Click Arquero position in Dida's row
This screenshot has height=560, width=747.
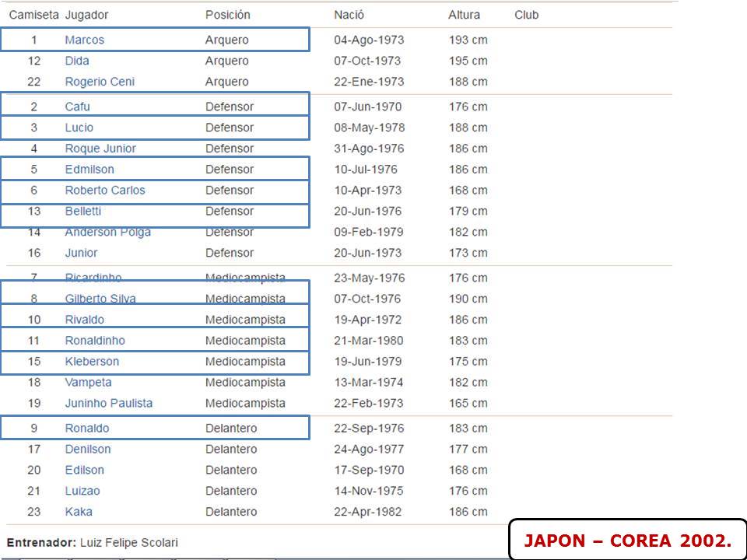(226, 61)
